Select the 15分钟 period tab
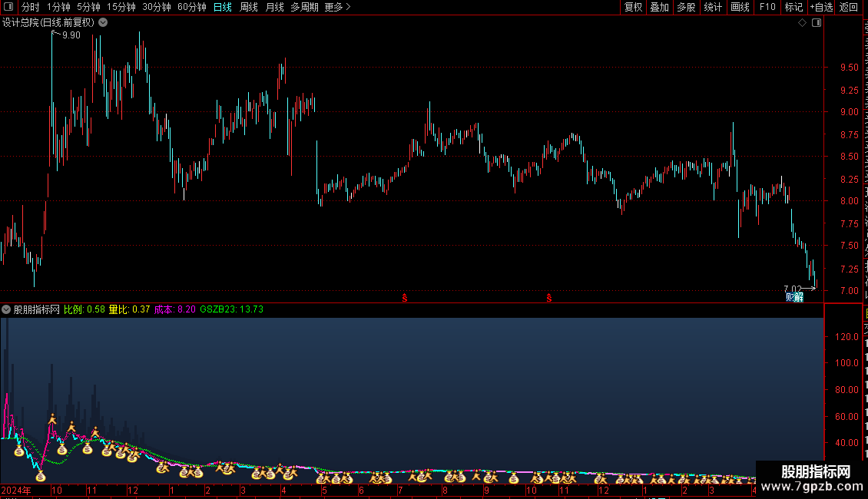Viewport: 868px width, 499px height. pyautogui.click(x=121, y=7)
